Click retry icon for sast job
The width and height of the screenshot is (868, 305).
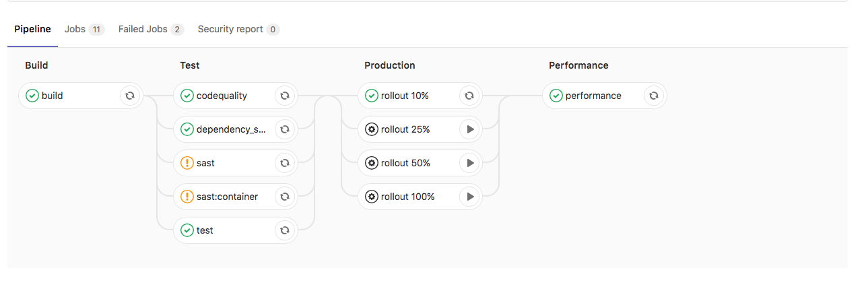coord(285,163)
